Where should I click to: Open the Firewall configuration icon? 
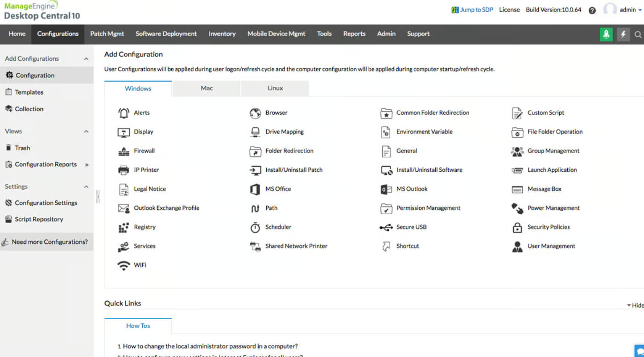point(124,151)
